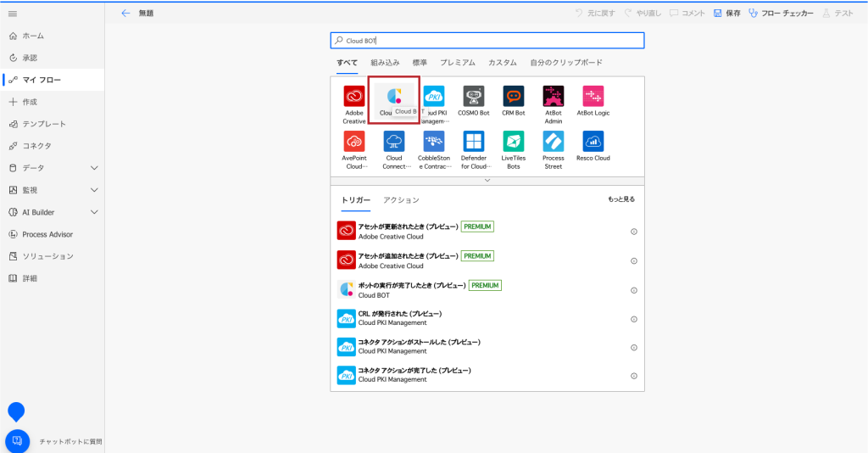This screenshot has height=453, width=868.
Task: Select コネクタ アクションがストールした trigger
Action: coord(487,347)
